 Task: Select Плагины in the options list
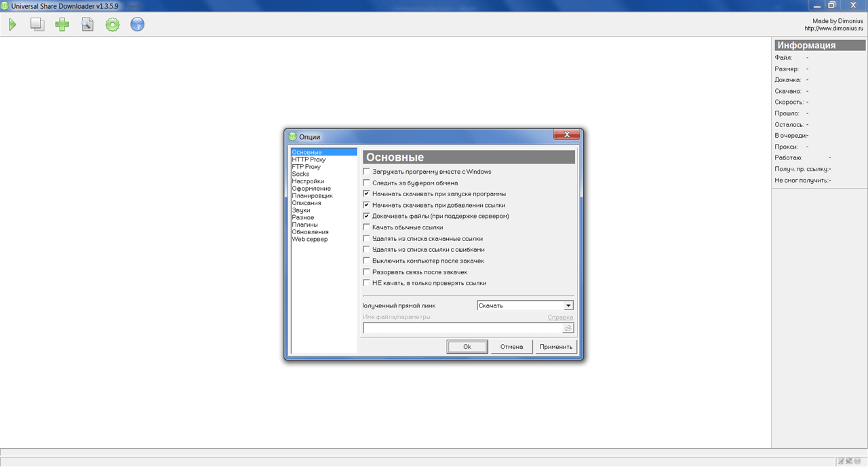coord(304,225)
